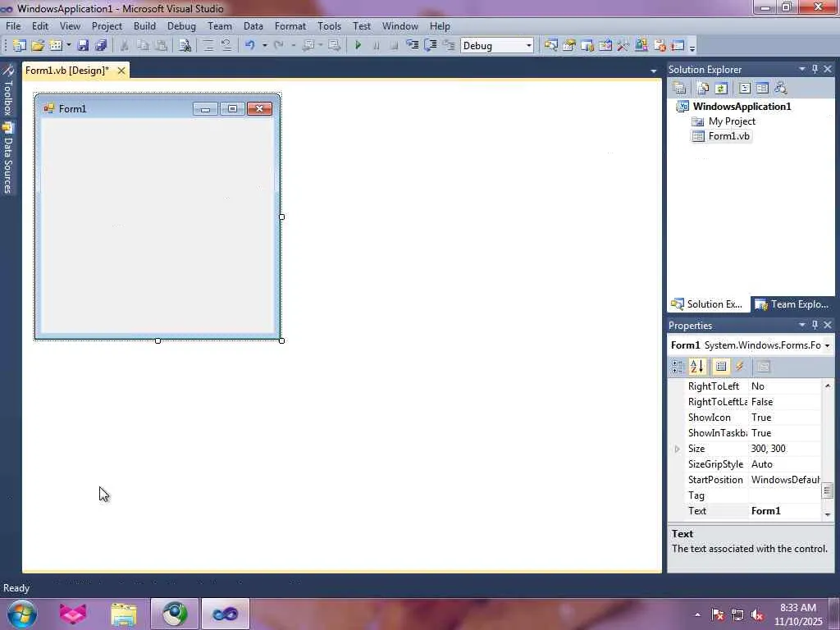Click the Find in Files icon
840x630 pixels.
point(185,46)
